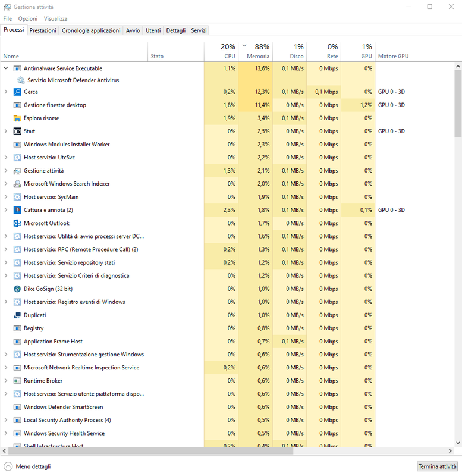Click the Cerca magnifier icon
The height and width of the screenshot is (476, 462).
pyautogui.click(x=17, y=92)
